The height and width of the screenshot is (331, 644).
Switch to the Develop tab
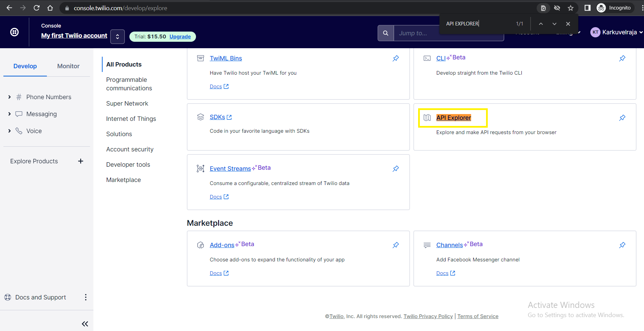(x=25, y=66)
